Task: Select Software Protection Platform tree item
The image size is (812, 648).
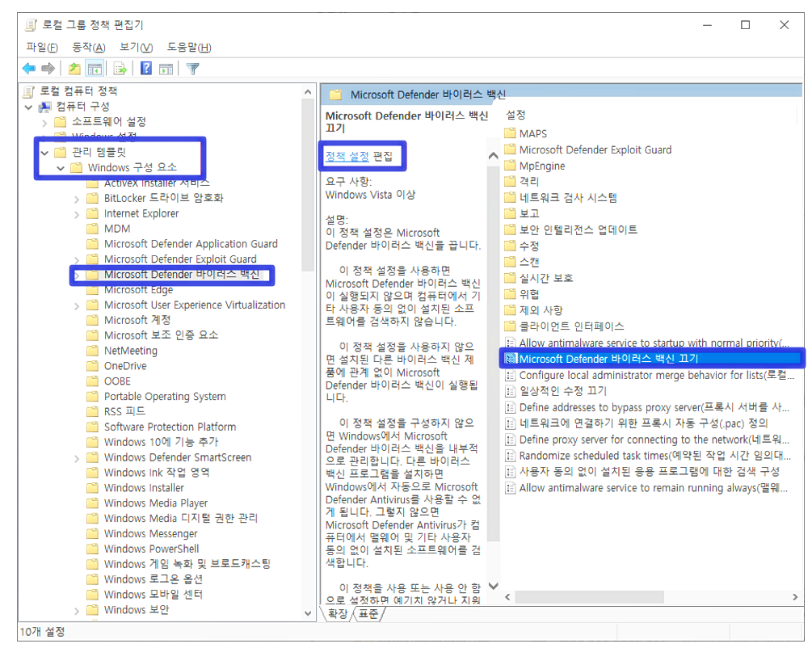Action: coord(170,427)
